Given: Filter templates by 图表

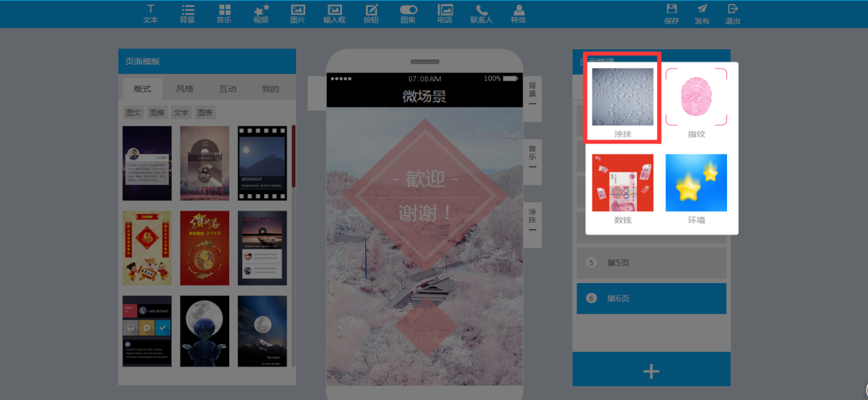Looking at the screenshot, I should tap(205, 113).
